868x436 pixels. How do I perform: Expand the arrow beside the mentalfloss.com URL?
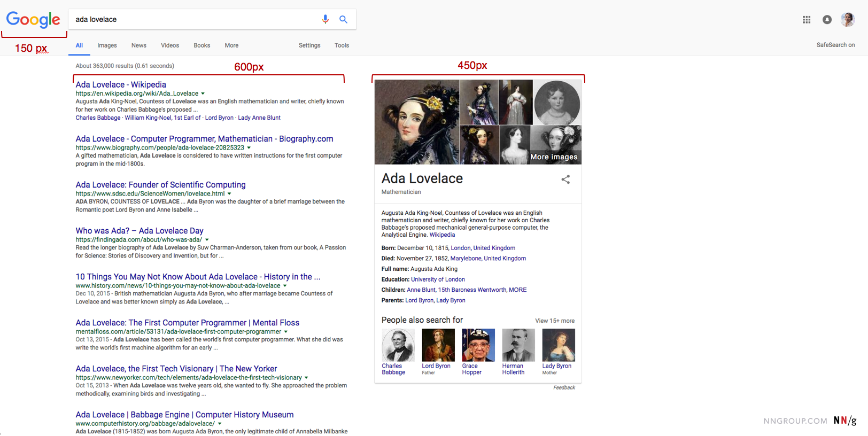[285, 332]
